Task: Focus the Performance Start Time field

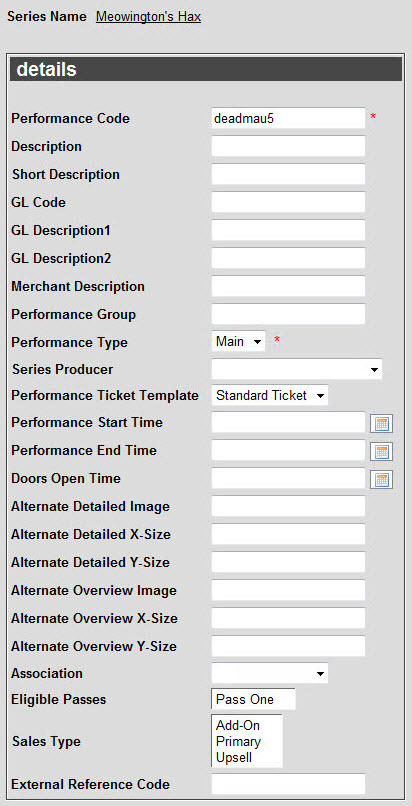Action: 288,423
